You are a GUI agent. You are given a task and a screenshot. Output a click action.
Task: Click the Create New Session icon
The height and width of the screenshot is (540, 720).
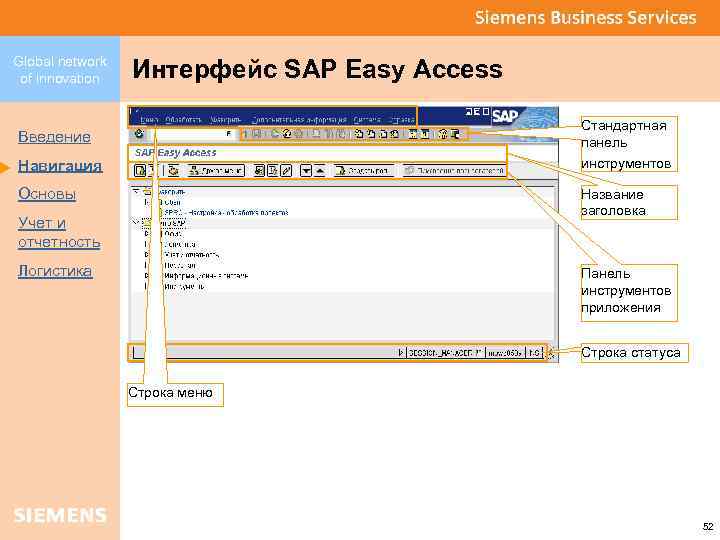pos(413,134)
